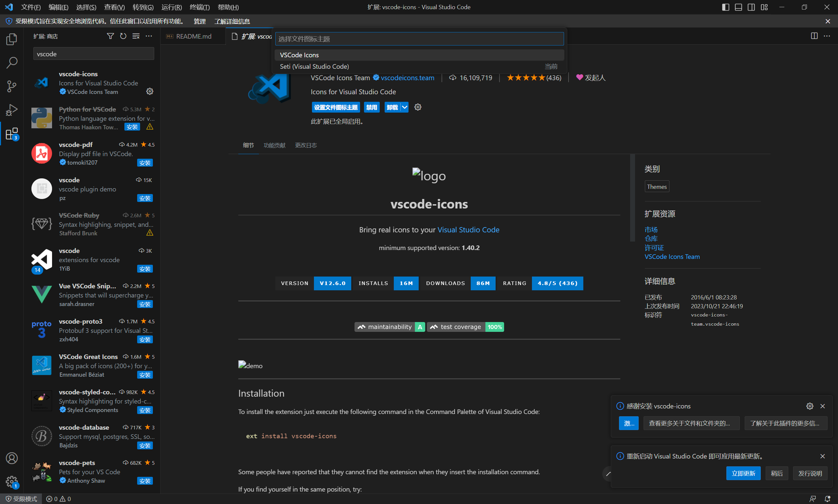Clear extensions search results icon
The width and height of the screenshot is (838, 504).
pyautogui.click(x=136, y=36)
